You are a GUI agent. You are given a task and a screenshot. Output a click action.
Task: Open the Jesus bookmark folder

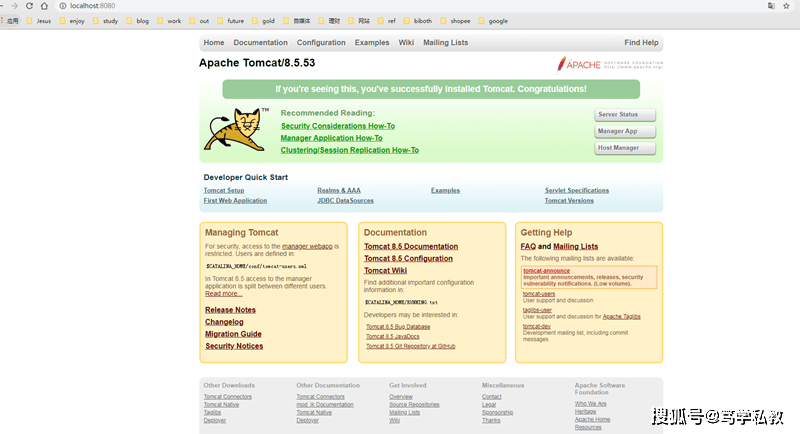(x=39, y=21)
